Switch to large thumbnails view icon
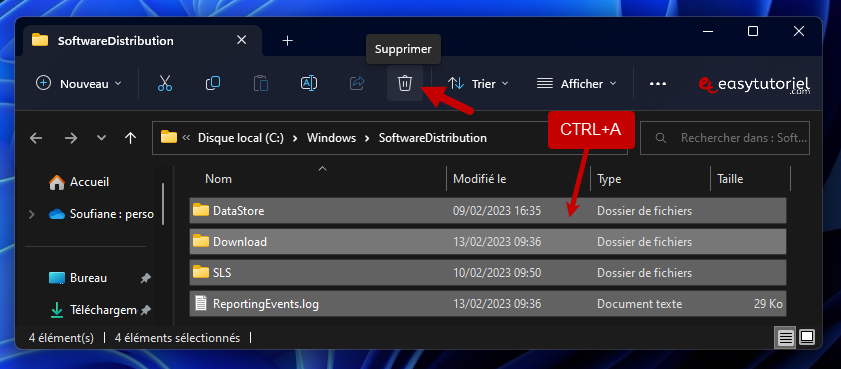Viewport: 841px width, 369px height. click(807, 337)
